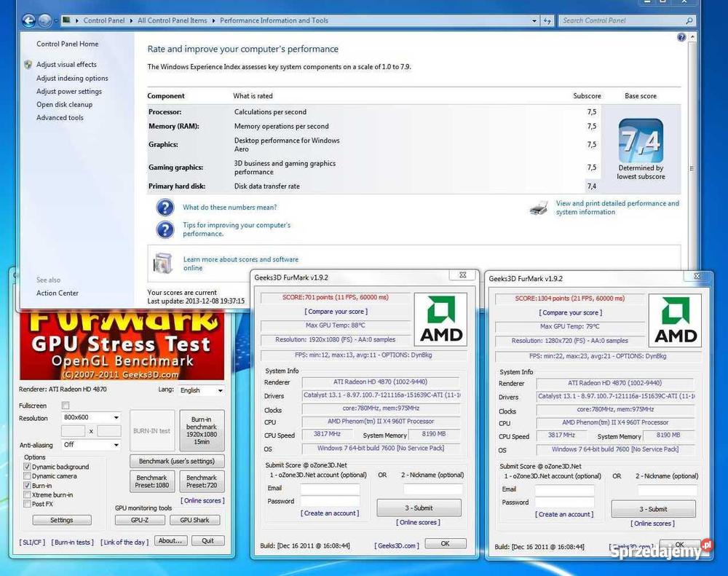Click the Email field in the 701-points window

pos(330,489)
